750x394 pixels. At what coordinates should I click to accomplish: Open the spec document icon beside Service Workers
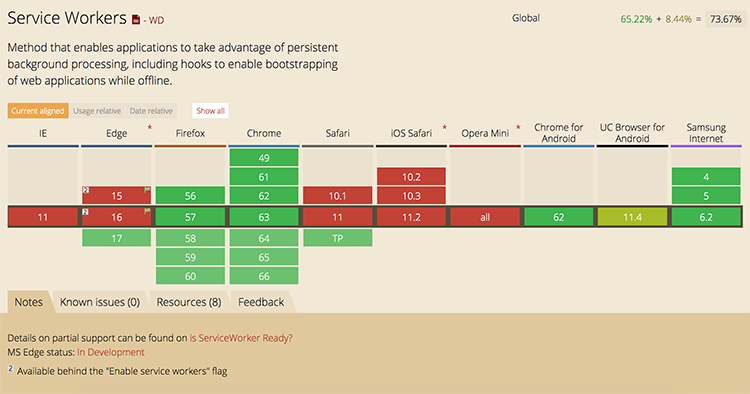click(136, 20)
